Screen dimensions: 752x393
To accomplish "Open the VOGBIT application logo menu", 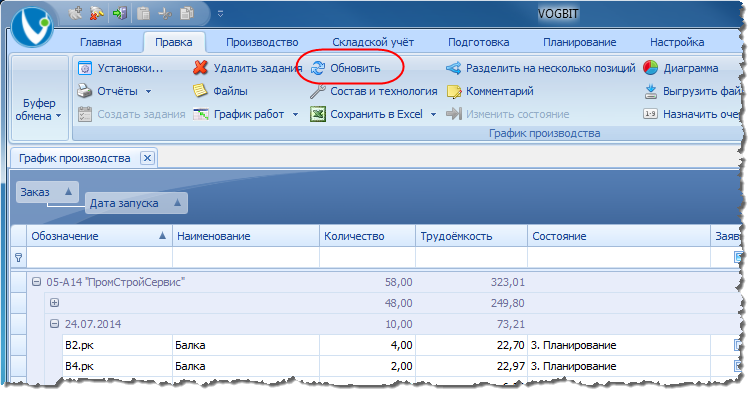I will [32, 26].
